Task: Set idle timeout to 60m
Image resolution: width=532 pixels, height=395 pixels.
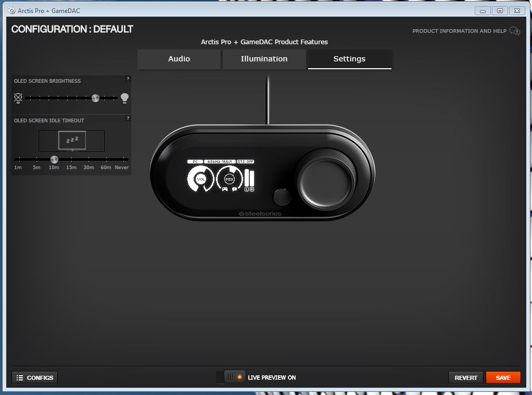Action: click(x=106, y=167)
